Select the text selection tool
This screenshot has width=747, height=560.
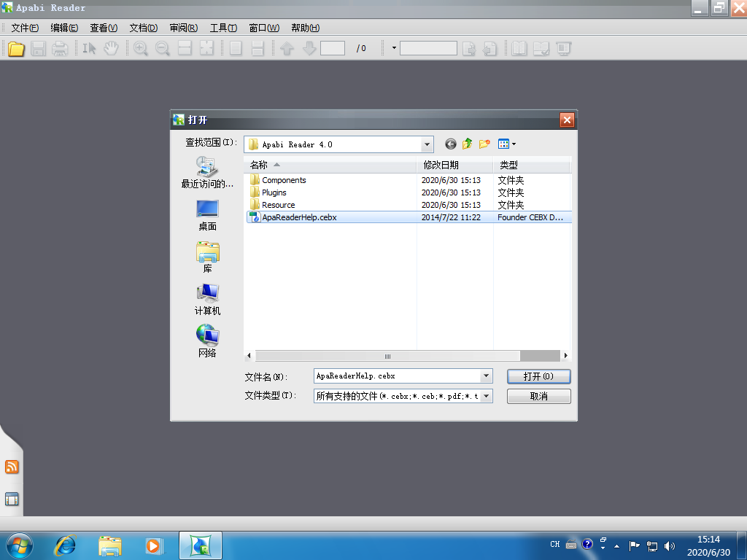click(89, 49)
